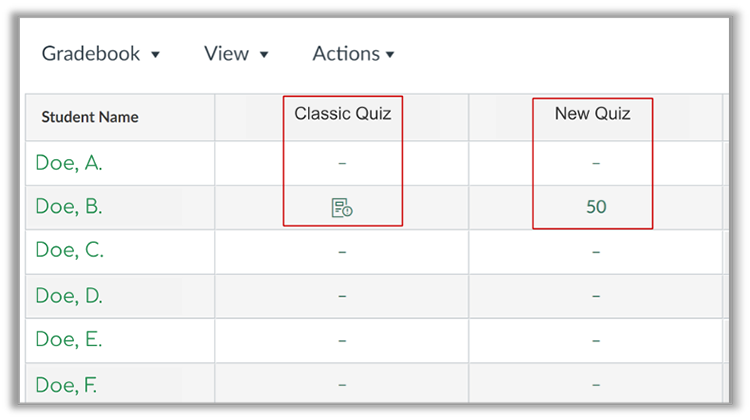Open student Doe, B. link
The image size is (750, 420).
[69, 207]
